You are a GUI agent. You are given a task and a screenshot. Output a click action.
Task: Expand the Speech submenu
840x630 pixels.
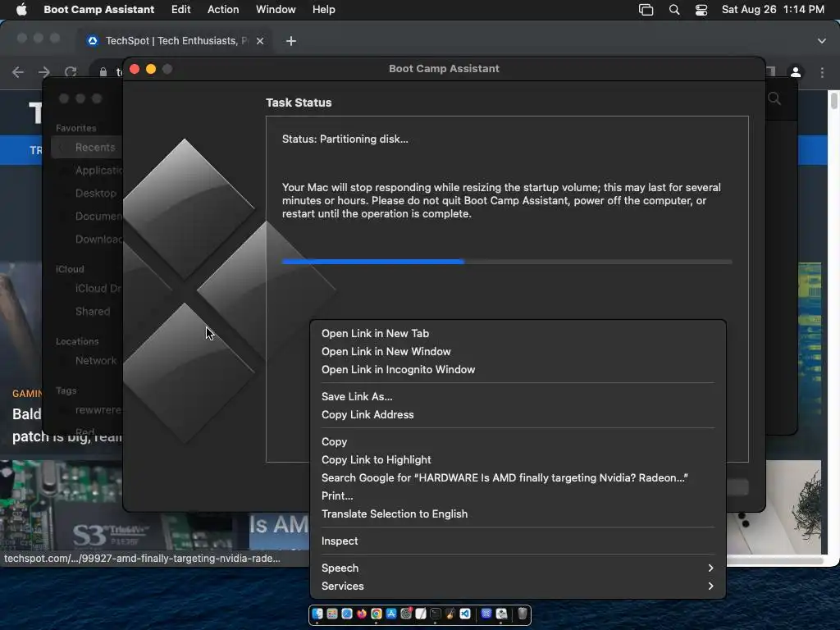click(518, 568)
